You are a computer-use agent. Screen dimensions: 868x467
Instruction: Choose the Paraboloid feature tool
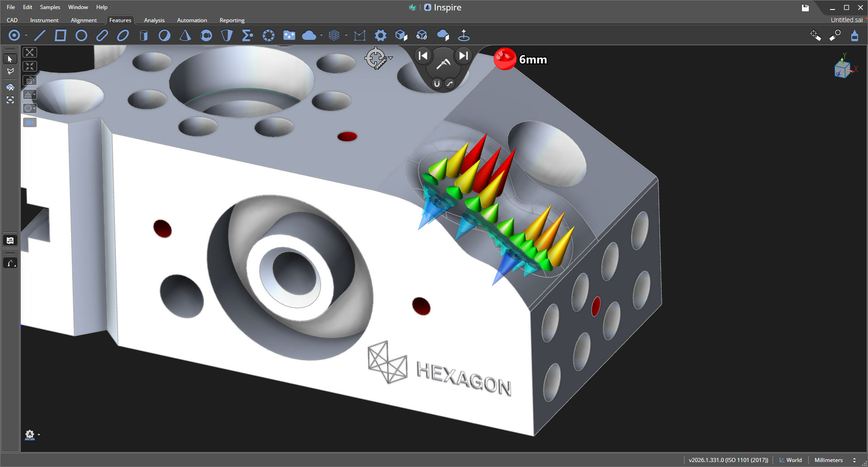(x=227, y=35)
